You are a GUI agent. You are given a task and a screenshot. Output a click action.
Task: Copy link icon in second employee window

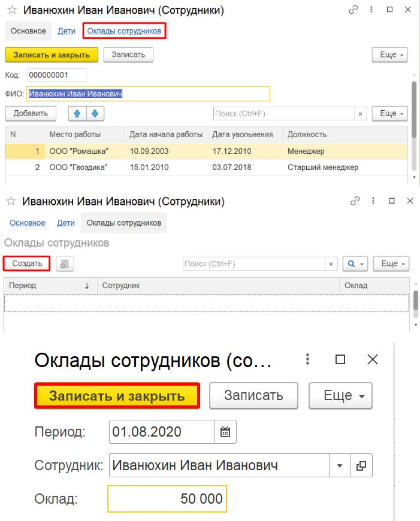click(355, 201)
